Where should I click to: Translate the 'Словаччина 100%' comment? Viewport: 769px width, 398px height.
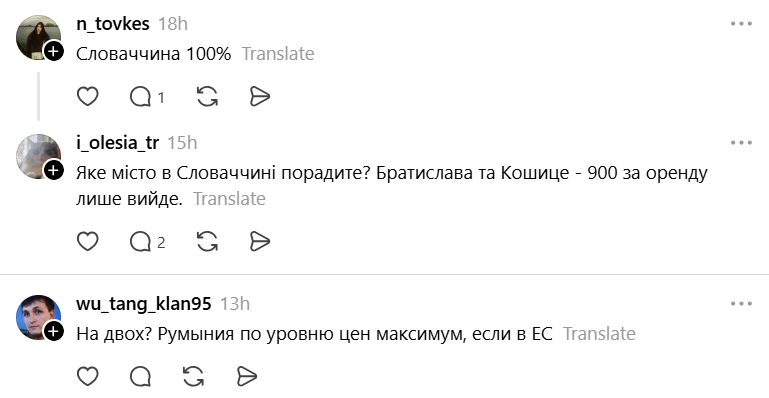[x=278, y=53]
